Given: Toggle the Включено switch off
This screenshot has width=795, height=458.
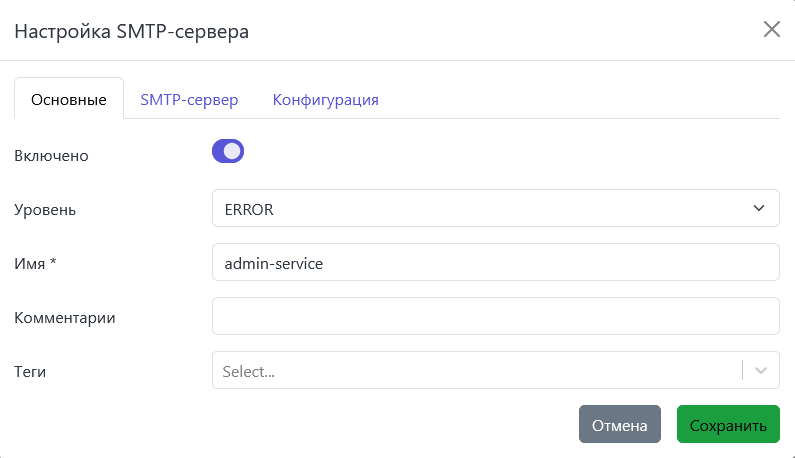Looking at the screenshot, I should tap(228, 152).
